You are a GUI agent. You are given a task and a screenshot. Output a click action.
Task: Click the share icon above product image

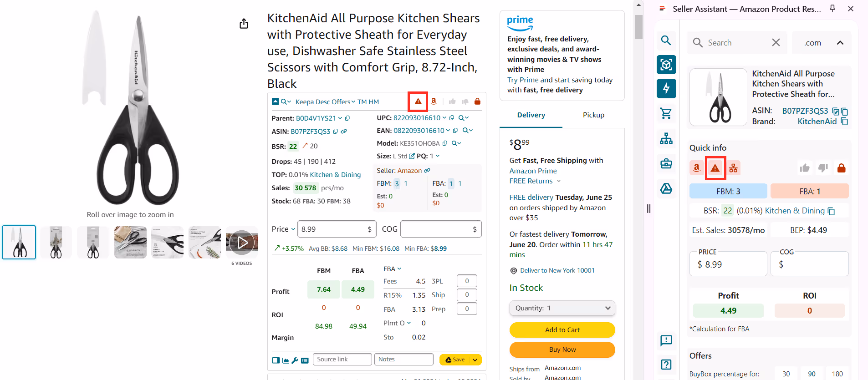(x=244, y=24)
